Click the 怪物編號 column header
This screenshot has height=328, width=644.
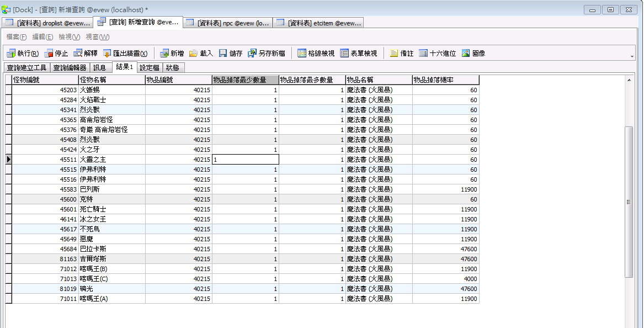45,80
